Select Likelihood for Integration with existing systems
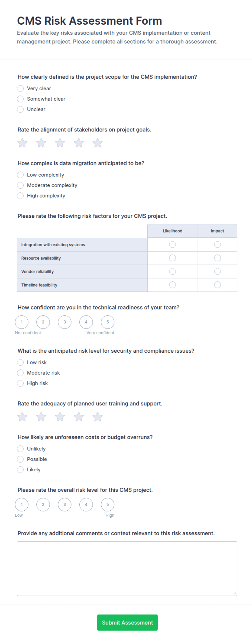Screen dimensions: 252x644 [173, 244]
